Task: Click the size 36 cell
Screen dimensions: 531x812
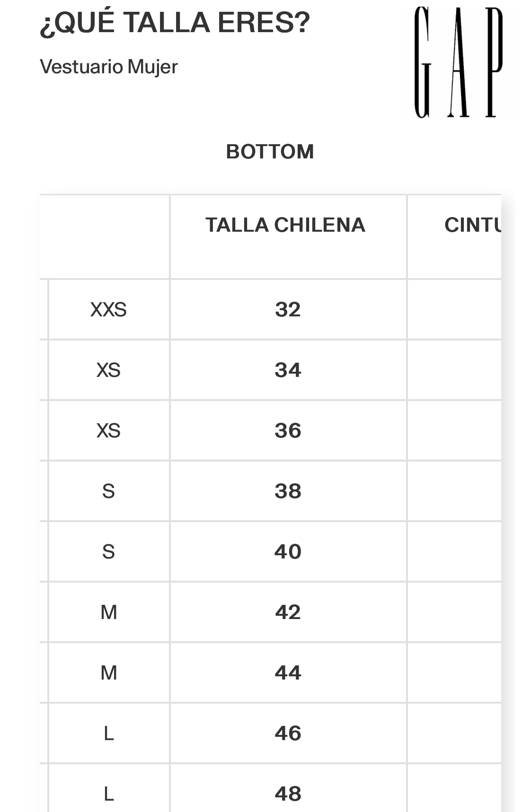Action: point(288,431)
